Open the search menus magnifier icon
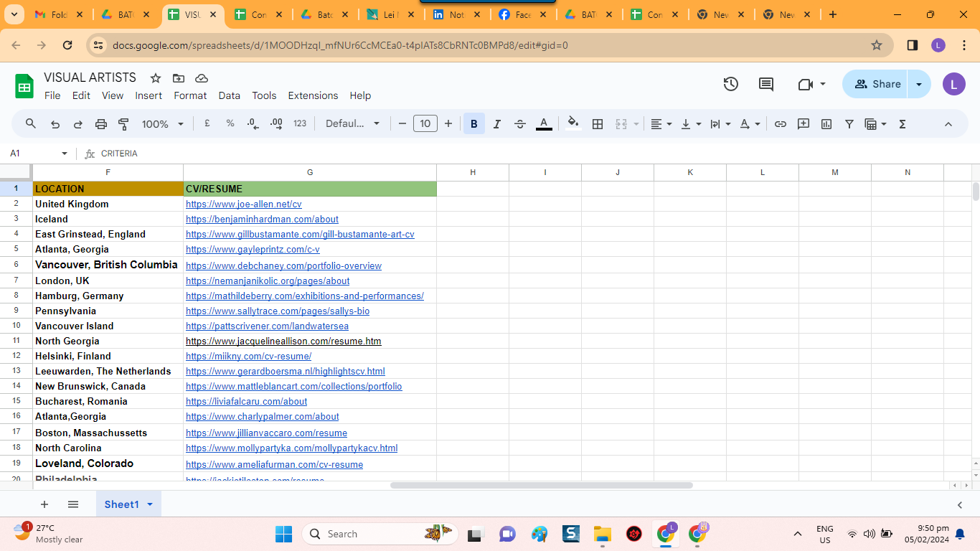The height and width of the screenshot is (551, 980). click(31, 123)
